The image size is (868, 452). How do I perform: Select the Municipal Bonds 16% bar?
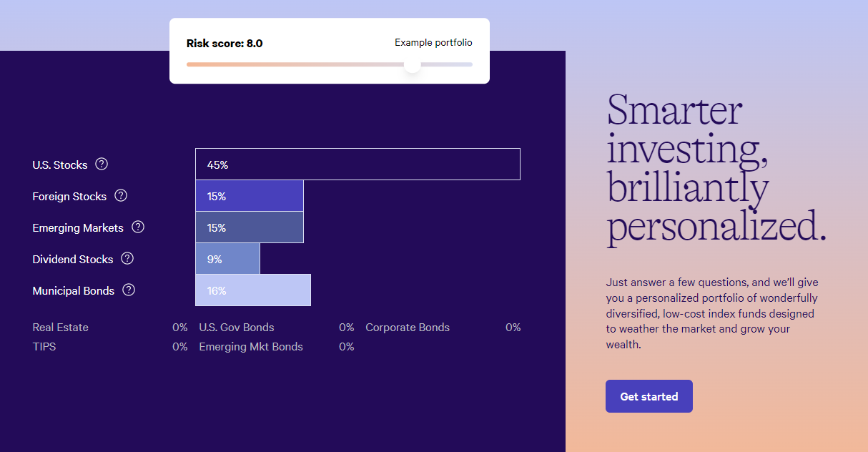click(253, 290)
